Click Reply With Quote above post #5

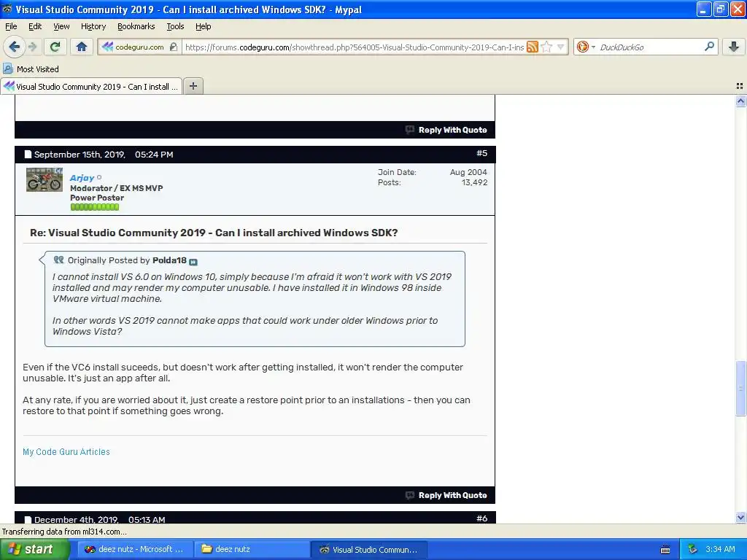point(452,130)
